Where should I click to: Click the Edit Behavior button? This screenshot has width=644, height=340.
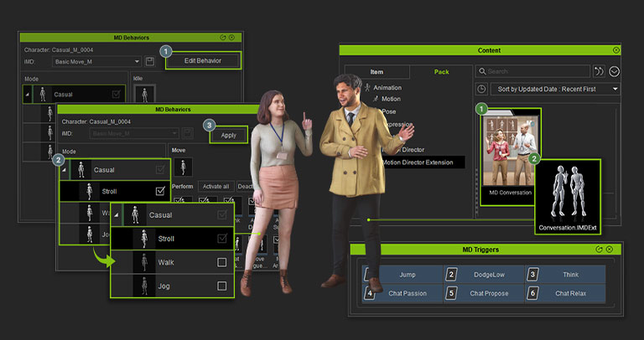coord(203,60)
